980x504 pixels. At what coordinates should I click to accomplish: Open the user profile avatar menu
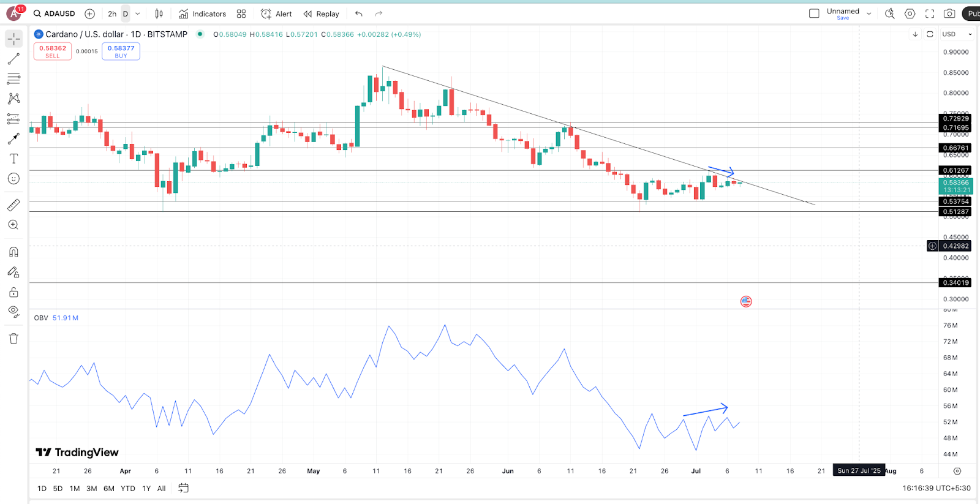[x=13, y=13]
